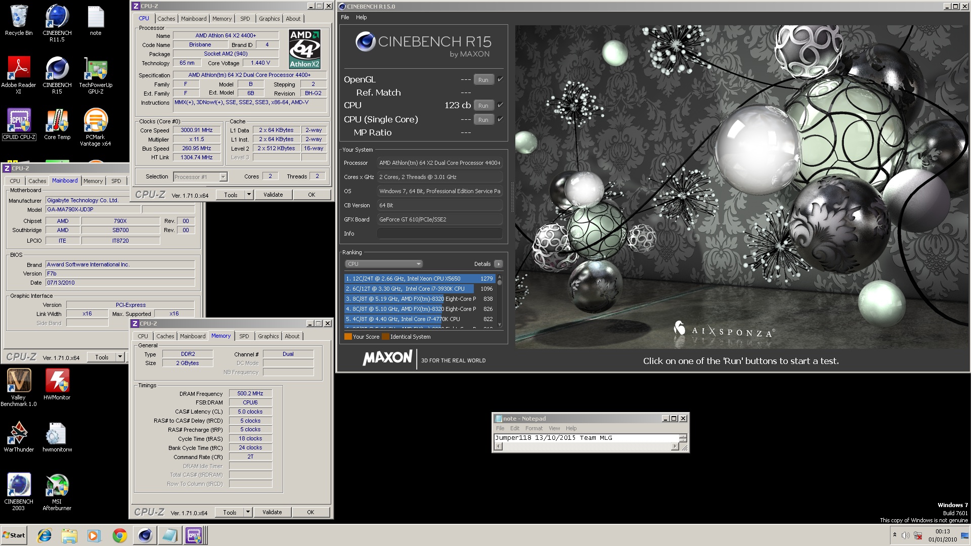The width and height of the screenshot is (980, 546).
Task: Select the CPUID CPU-Z desktop icon
Action: (x=19, y=124)
